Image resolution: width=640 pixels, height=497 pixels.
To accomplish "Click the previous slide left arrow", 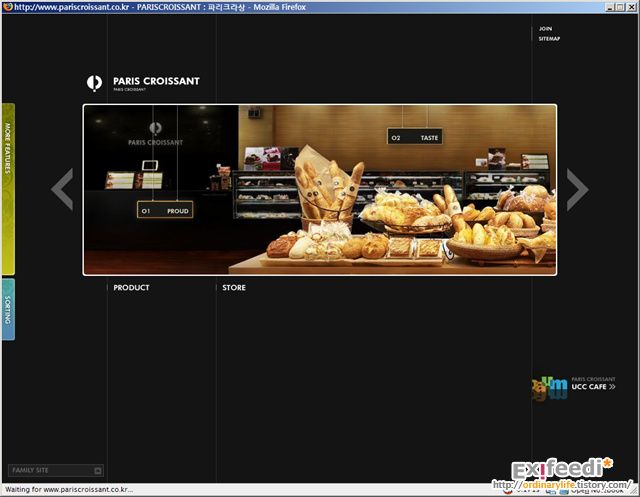I will [62, 189].
